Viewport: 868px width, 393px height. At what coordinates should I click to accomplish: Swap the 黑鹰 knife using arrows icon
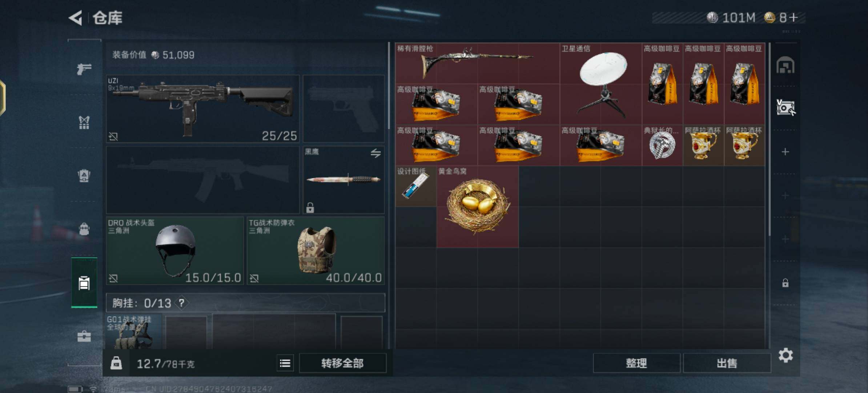(375, 153)
